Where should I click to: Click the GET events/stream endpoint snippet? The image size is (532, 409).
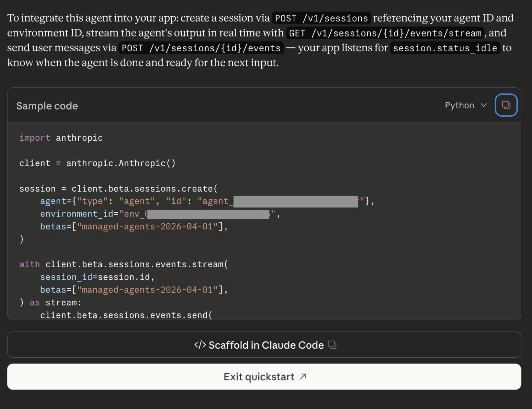click(385, 33)
